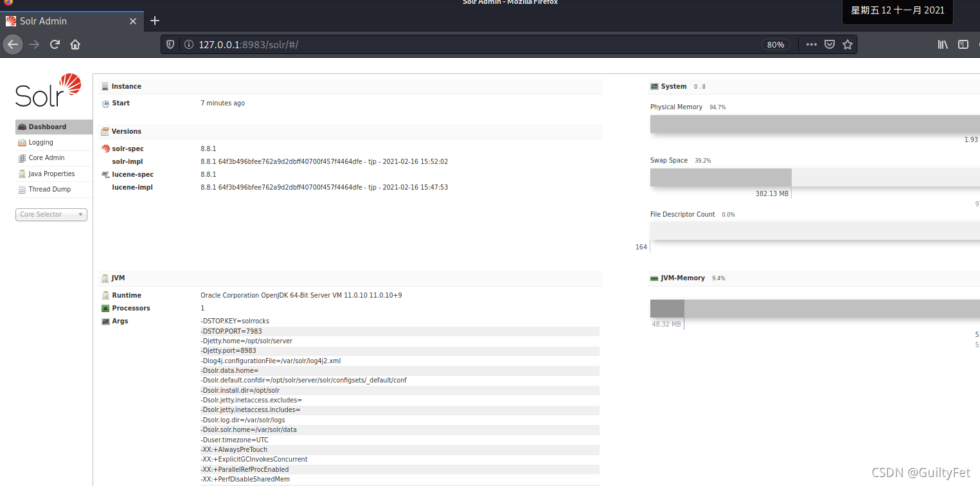
Task: Click the tracking protection shield icon
Action: [170, 44]
